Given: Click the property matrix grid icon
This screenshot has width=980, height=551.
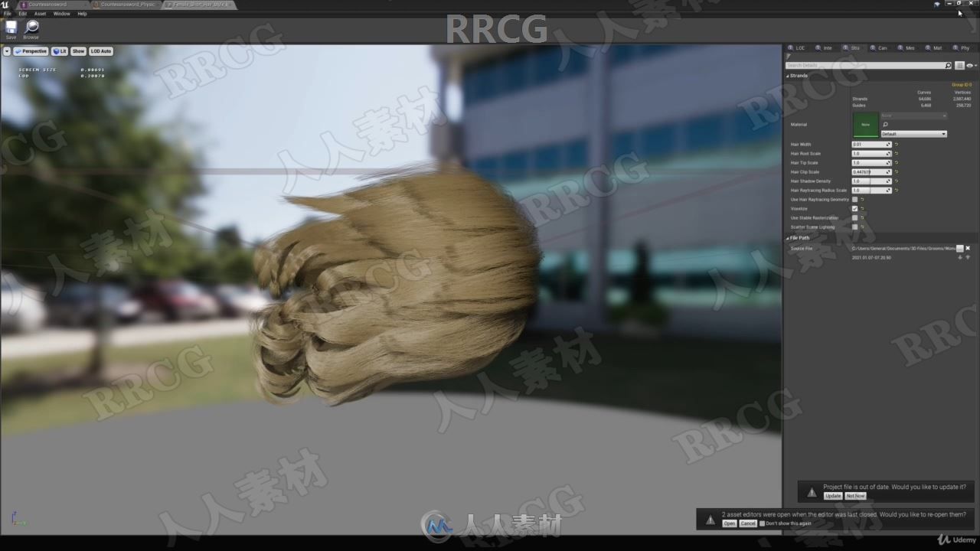Looking at the screenshot, I should (x=959, y=66).
